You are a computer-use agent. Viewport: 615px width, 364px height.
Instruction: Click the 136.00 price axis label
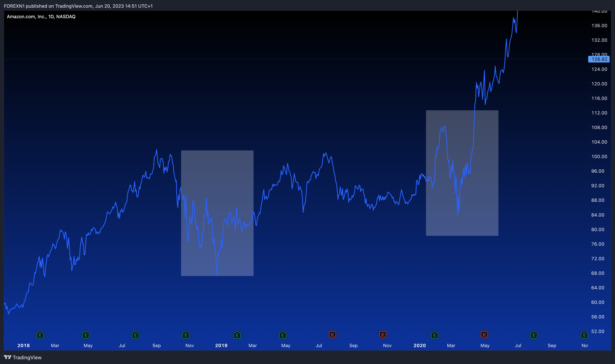(x=599, y=25)
